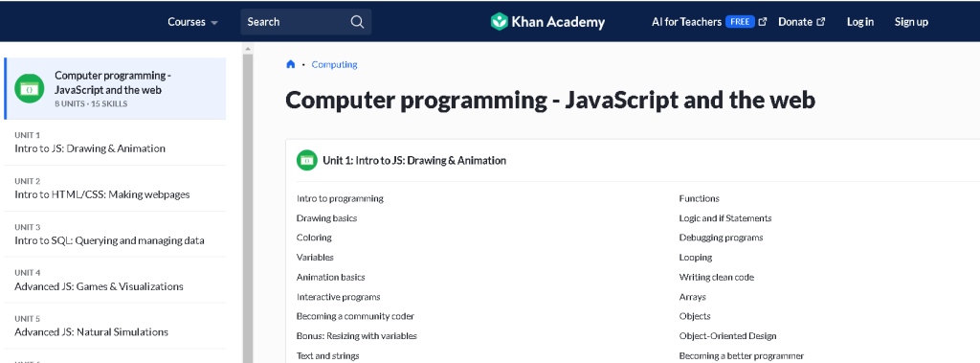Open the Objects lesson
The width and height of the screenshot is (980, 363).
695,316
